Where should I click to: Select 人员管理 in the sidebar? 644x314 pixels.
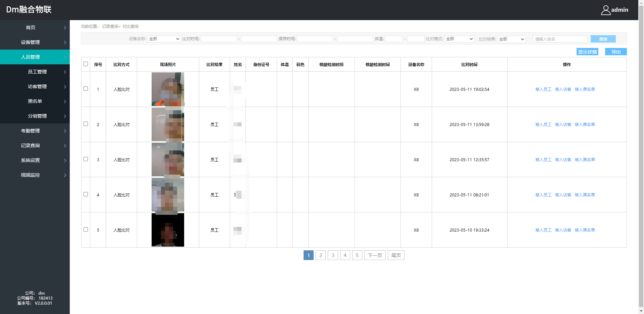[30, 57]
